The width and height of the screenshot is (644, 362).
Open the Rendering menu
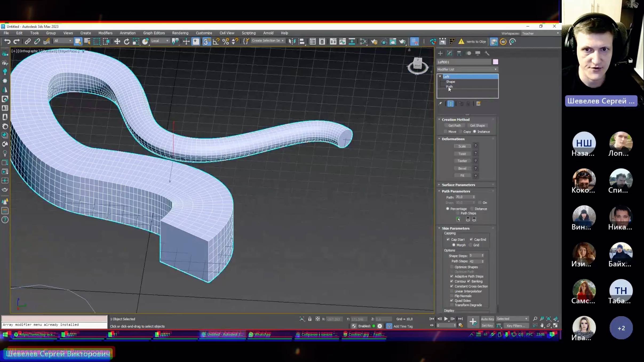pyautogui.click(x=180, y=33)
